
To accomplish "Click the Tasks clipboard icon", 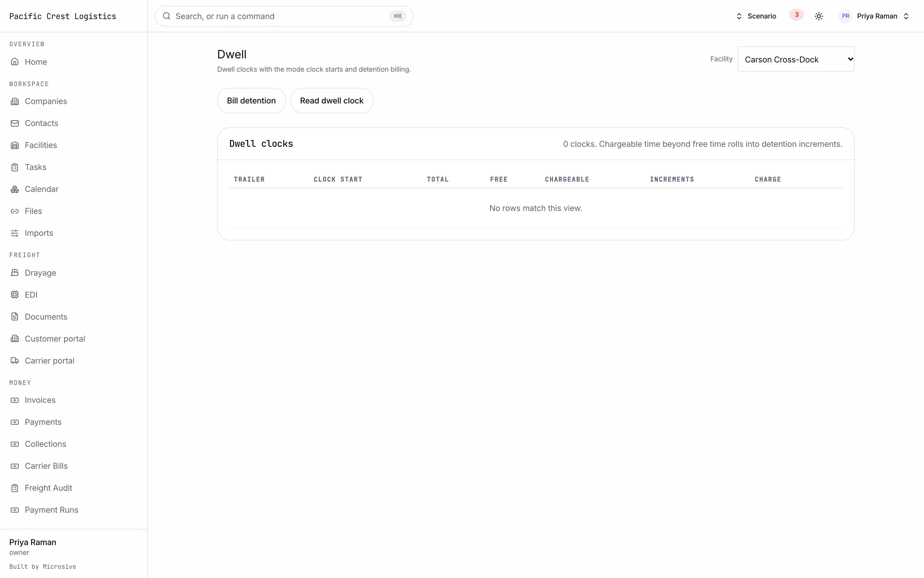I will (14, 167).
